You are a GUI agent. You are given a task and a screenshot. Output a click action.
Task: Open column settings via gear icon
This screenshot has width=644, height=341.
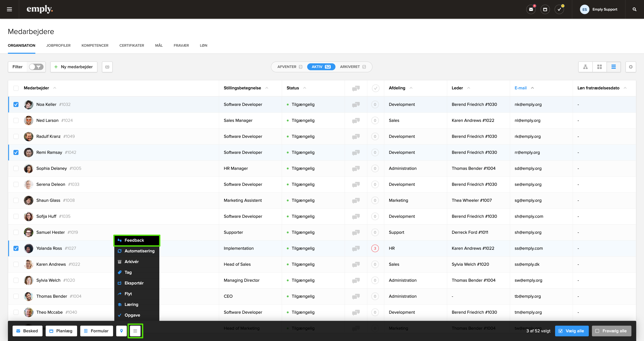[631, 67]
